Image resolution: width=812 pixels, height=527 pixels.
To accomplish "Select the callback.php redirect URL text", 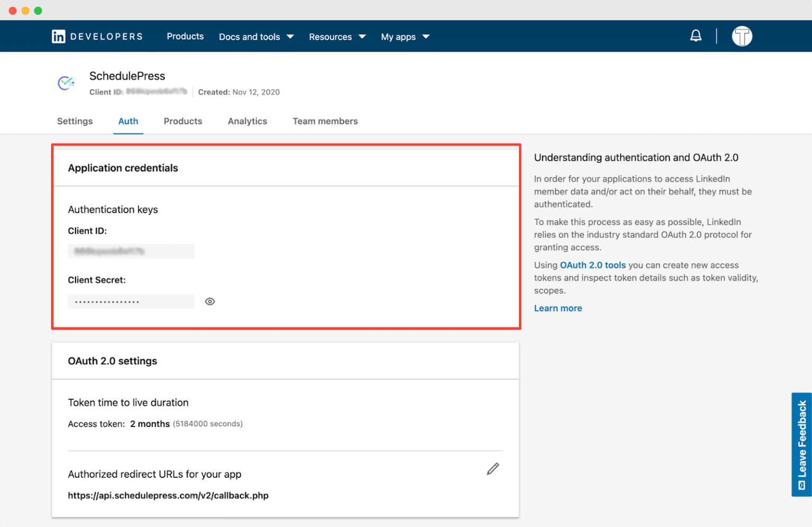I will (168, 495).
